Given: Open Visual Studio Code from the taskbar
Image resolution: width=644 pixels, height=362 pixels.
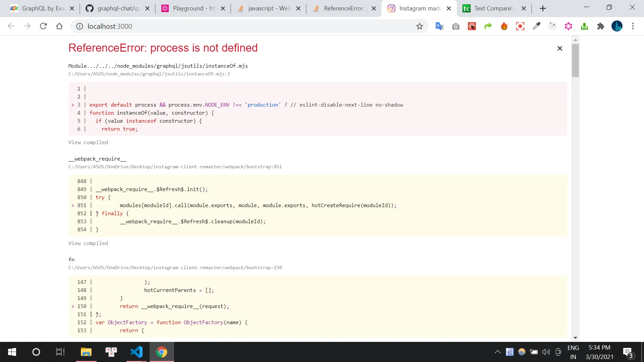Looking at the screenshot, I should 137,352.
